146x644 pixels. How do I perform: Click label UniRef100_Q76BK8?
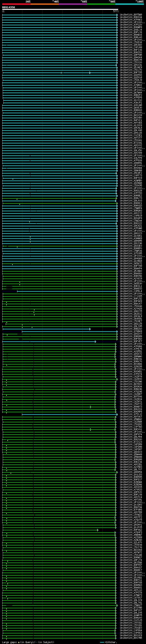[x=131, y=331]
